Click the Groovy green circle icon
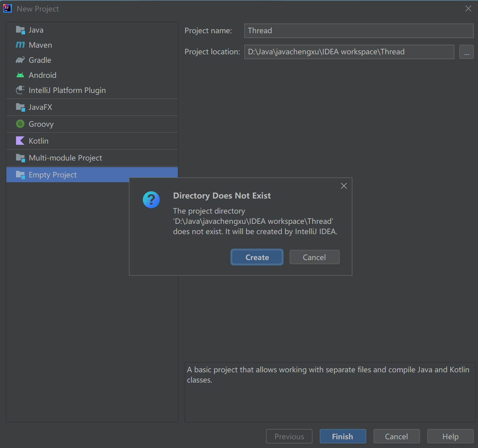 (x=20, y=124)
